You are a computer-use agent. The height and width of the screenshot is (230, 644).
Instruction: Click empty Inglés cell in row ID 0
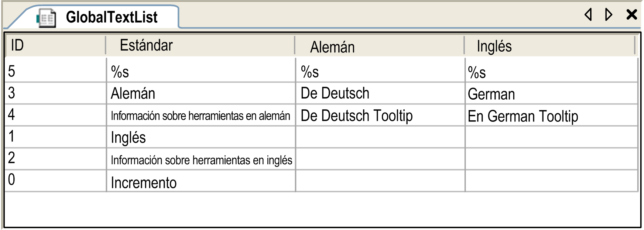[x=551, y=181]
